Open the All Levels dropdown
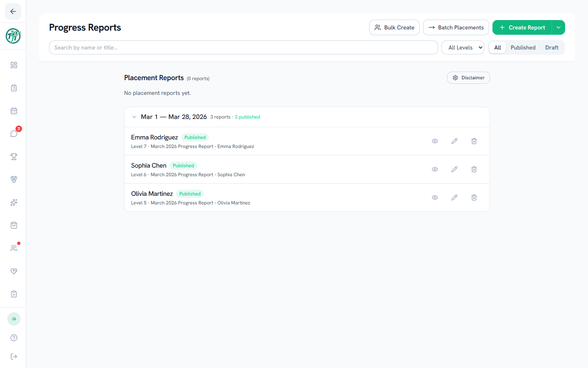 pos(463,47)
